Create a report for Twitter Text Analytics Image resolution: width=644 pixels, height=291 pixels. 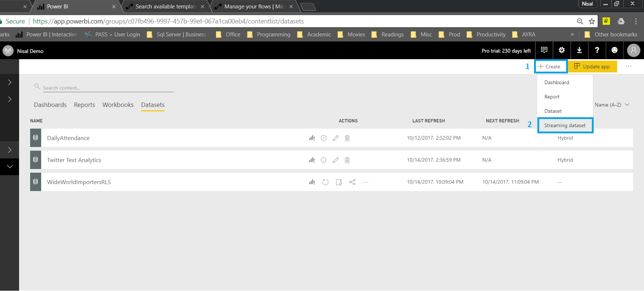tap(312, 160)
